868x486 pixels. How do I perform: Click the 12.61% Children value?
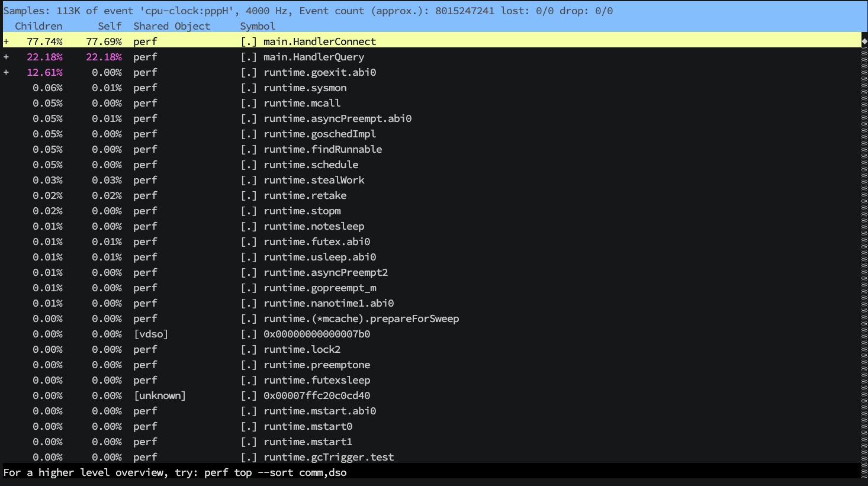coord(44,72)
